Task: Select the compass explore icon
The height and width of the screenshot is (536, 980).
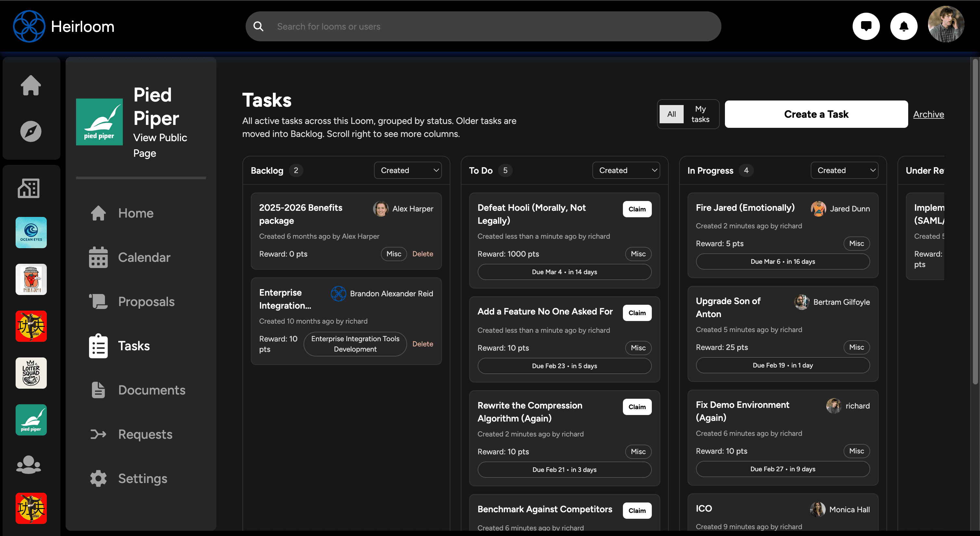Action: (31, 131)
